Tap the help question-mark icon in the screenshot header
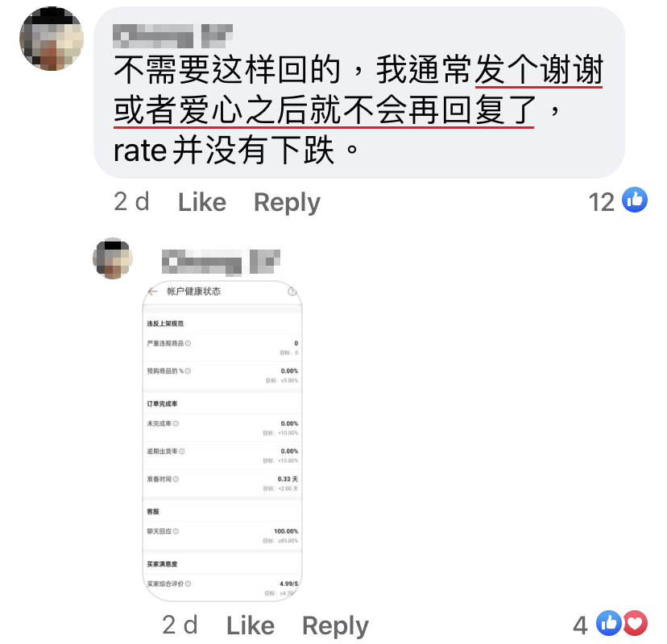 [x=292, y=291]
